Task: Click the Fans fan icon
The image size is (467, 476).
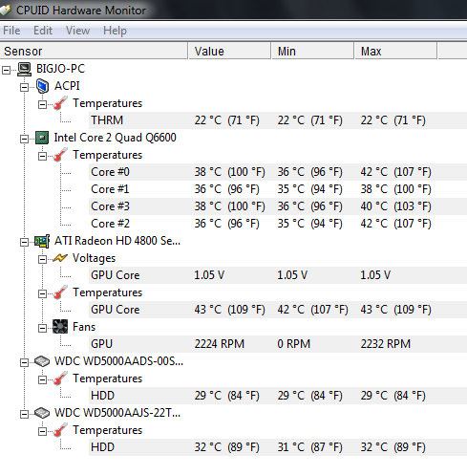Action: pyautogui.click(x=60, y=327)
